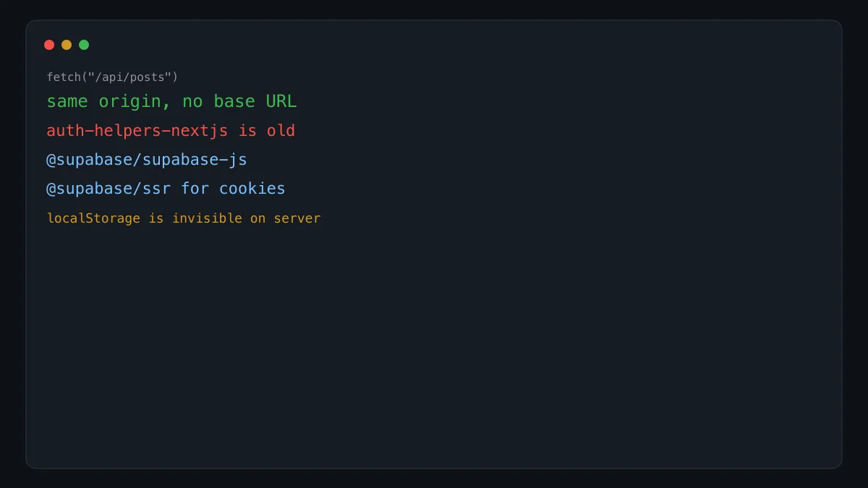Click the word "URL" in the green line

tap(281, 101)
